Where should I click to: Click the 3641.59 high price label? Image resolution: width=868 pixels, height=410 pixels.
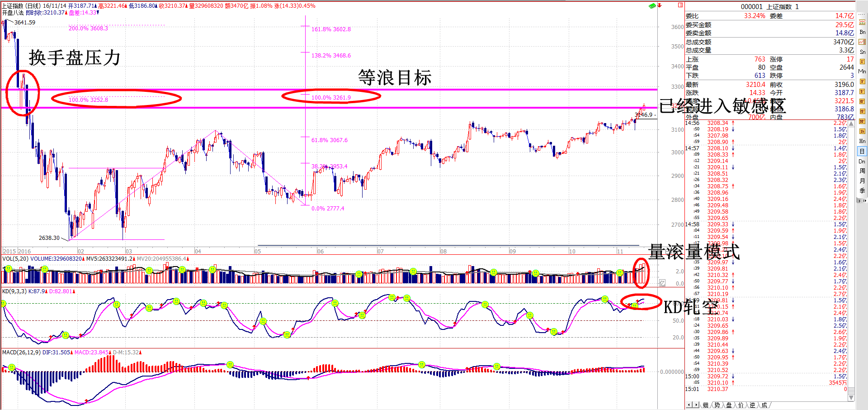tap(25, 22)
